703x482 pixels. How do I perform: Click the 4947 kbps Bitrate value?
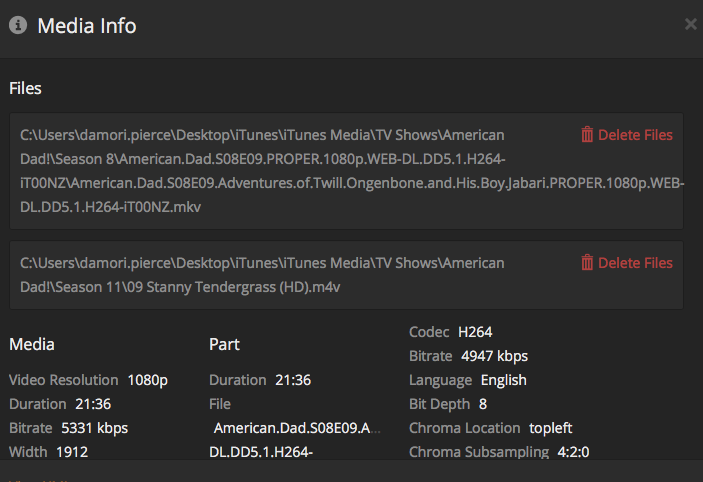click(x=494, y=356)
